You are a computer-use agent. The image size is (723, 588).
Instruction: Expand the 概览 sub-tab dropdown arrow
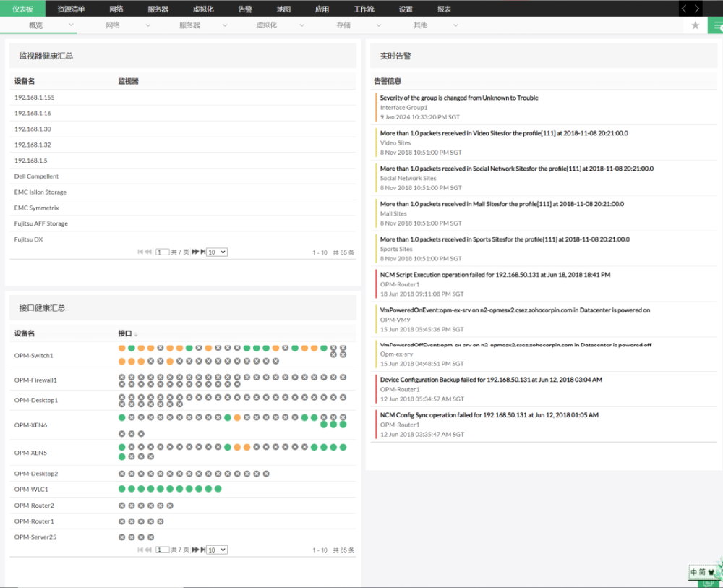(71, 25)
